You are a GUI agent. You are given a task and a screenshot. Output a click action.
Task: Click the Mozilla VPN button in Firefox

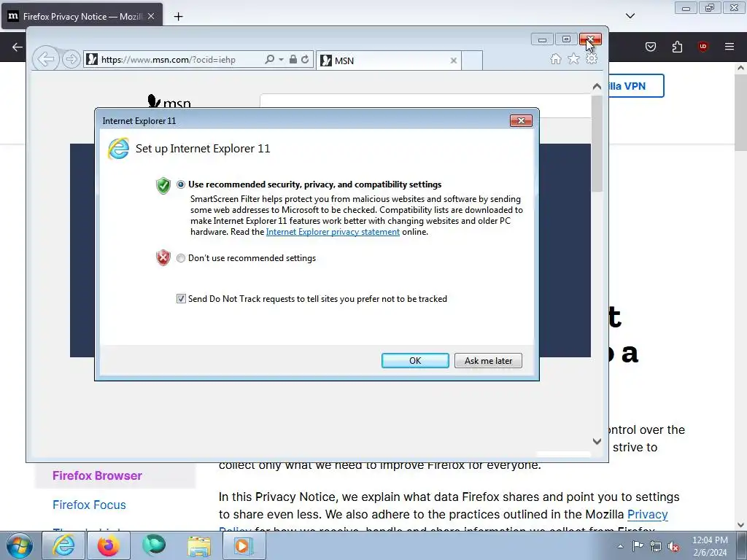pos(635,86)
